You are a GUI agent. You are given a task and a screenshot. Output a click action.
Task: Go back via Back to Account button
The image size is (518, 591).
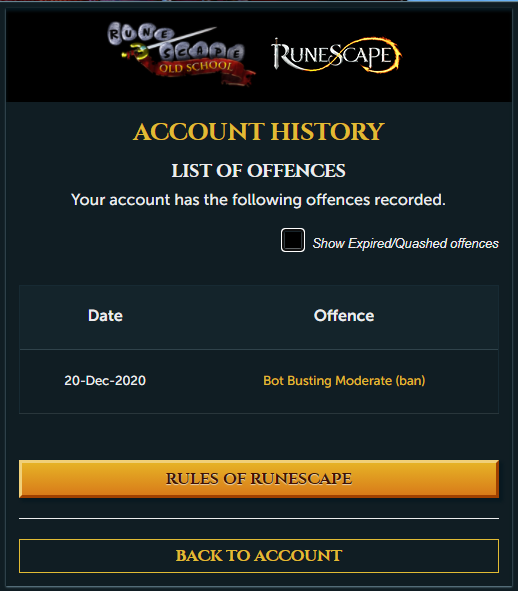point(259,556)
